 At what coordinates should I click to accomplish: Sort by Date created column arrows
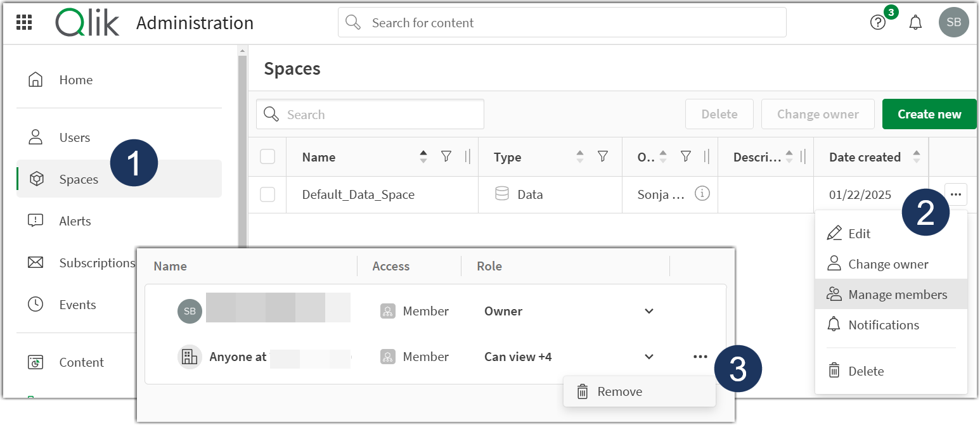pos(917,156)
